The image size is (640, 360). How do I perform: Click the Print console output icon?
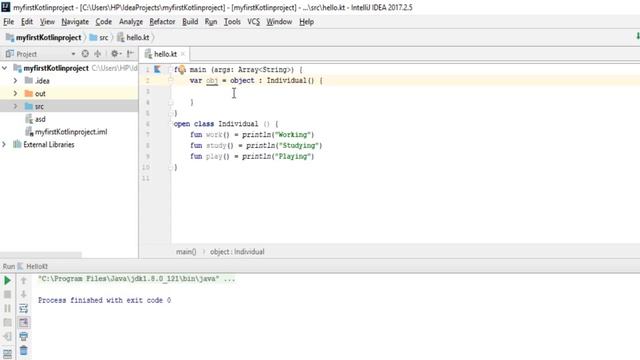pyautogui.click(x=23, y=336)
